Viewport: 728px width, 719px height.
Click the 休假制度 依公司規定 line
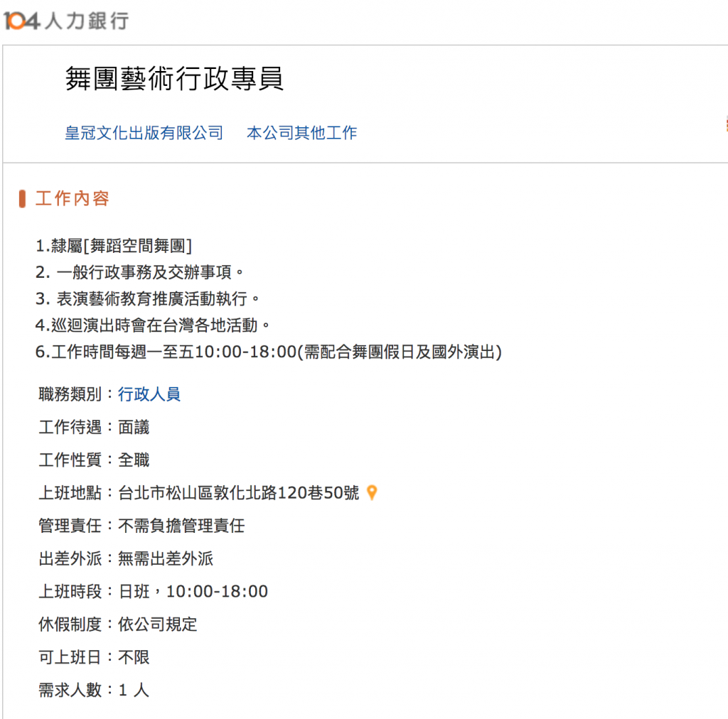(x=118, y=625)
